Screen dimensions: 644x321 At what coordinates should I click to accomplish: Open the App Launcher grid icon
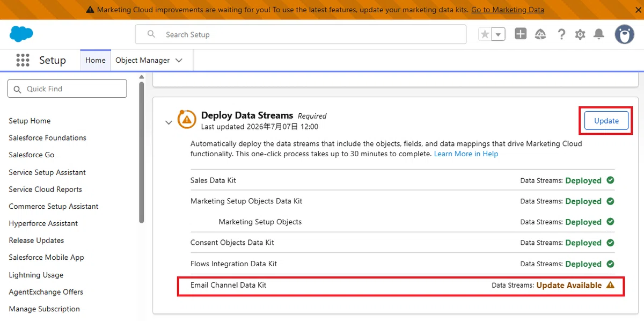tap(23, 60)
